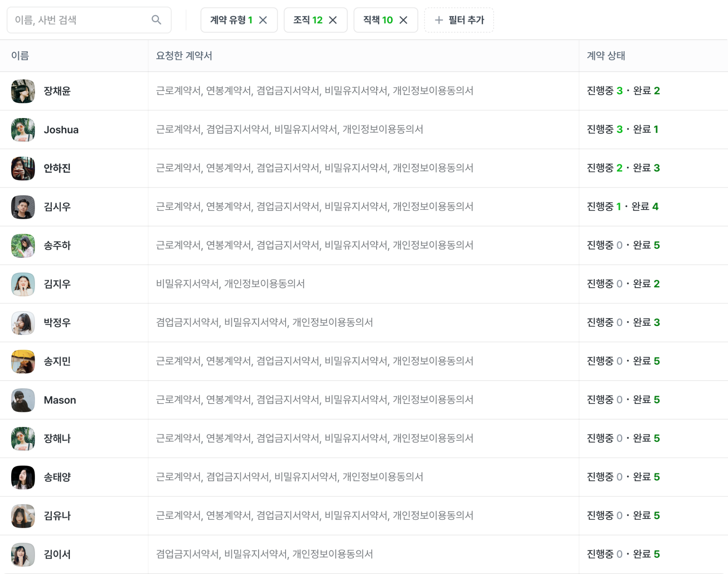This screenshot has width=728, height=574.
Task: Click 송지민's contract status cell
Action: (623, 361)
